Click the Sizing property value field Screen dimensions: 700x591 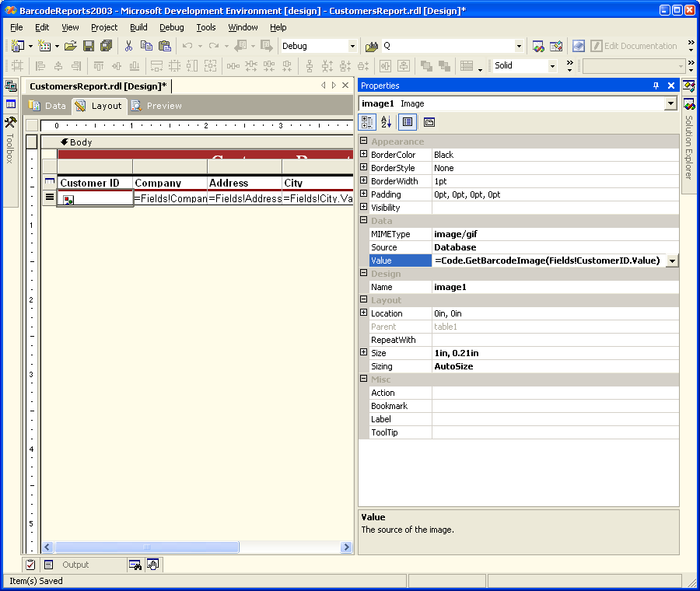coord(555,366)
